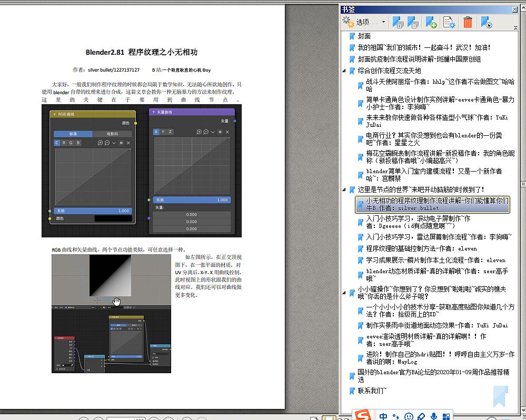Click the collapse all bookmarks icon

click(x=413, y=22)
